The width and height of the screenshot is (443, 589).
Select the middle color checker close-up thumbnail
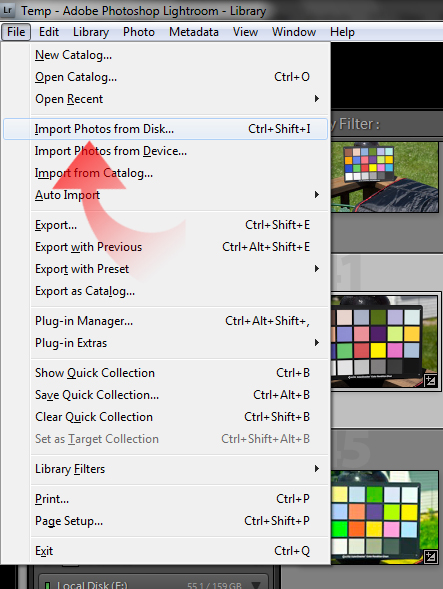[385, 341]
